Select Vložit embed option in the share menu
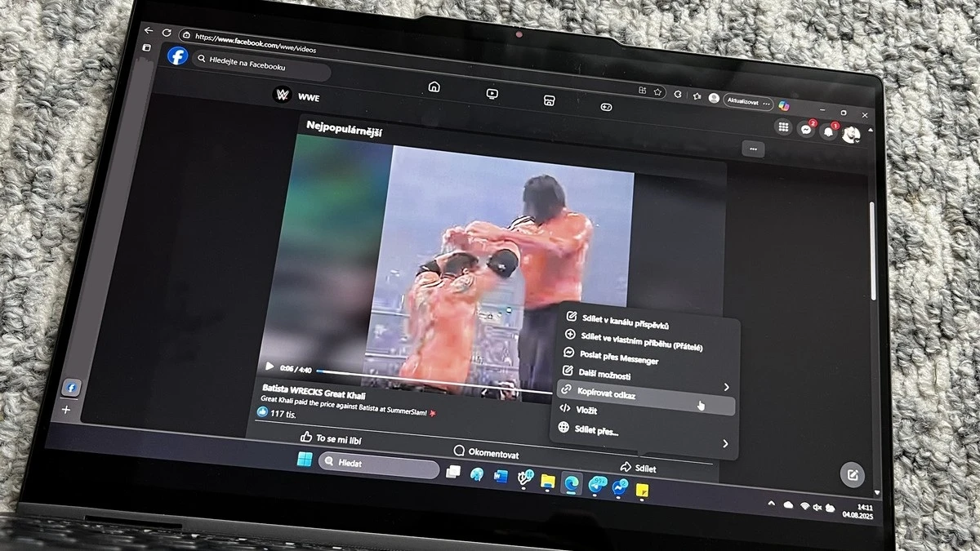 586,411
